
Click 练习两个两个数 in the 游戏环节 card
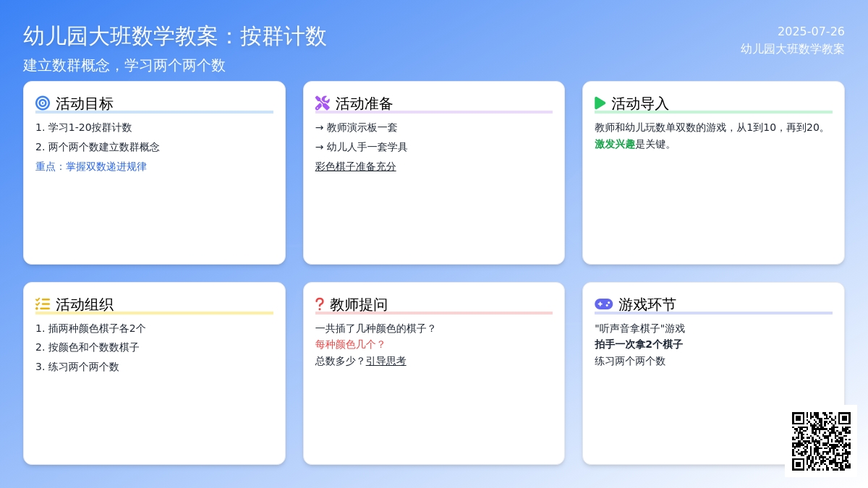tap(630, 361)
